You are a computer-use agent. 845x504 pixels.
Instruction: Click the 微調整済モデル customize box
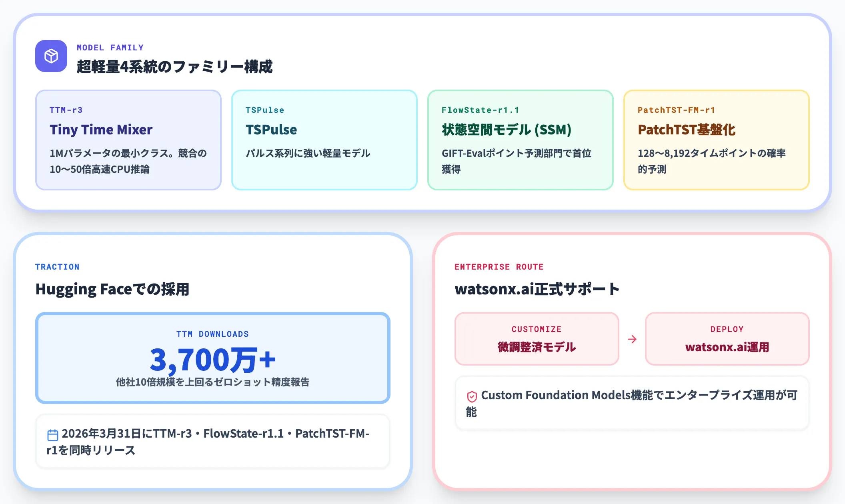[x=537, y=339]
